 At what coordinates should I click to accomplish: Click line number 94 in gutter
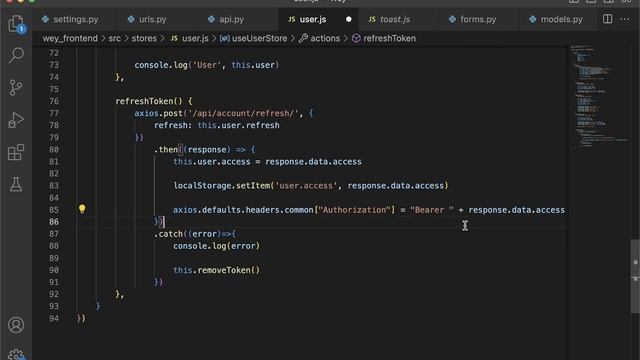pyautogui.click(x=54, y=318)
